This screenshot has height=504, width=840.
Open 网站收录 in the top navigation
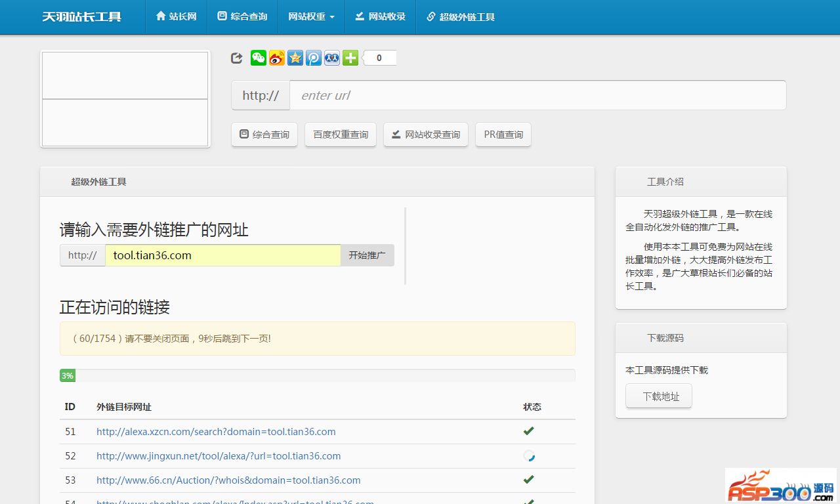pyautogui.click(x=380, y=16)
